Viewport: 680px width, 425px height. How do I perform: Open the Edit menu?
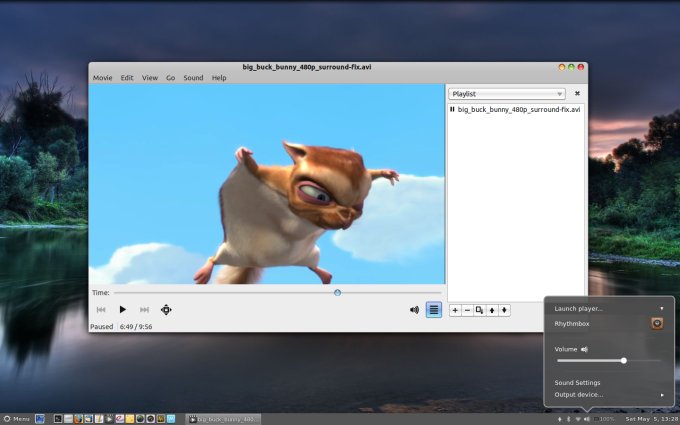(127, 78)
